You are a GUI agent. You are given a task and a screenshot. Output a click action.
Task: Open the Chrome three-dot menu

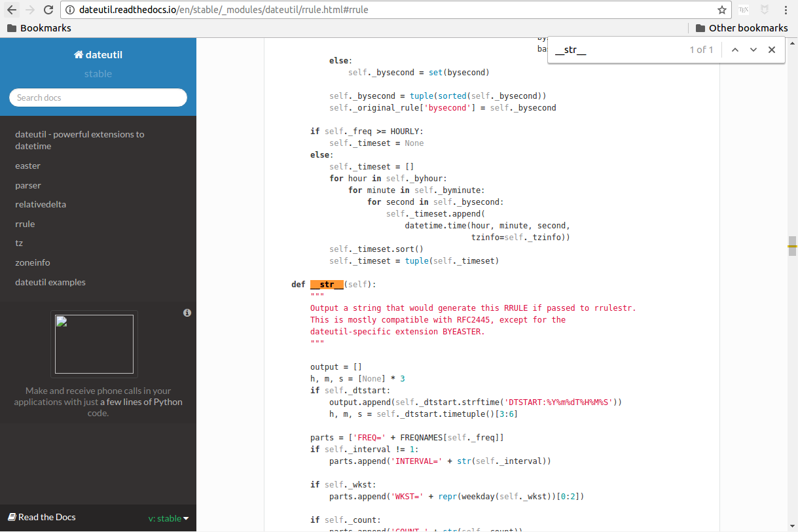(786, 10)
